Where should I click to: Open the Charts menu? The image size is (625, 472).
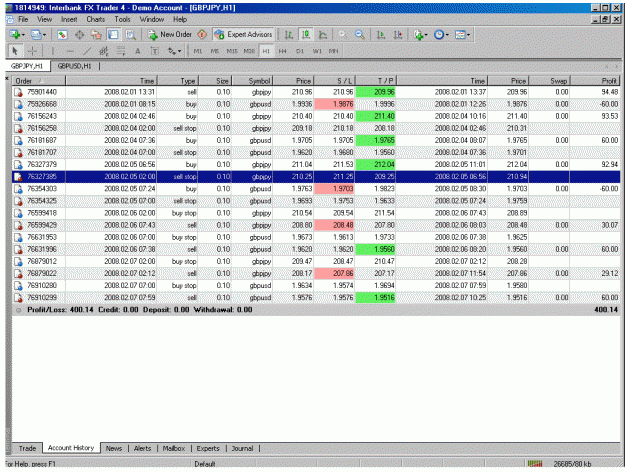coord(96,19)
